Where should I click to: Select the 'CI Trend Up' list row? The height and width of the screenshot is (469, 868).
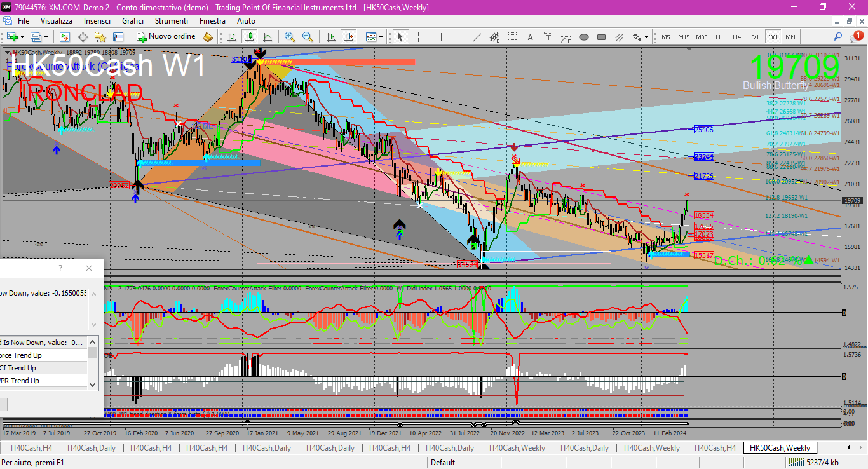click(x=43, y=368)
